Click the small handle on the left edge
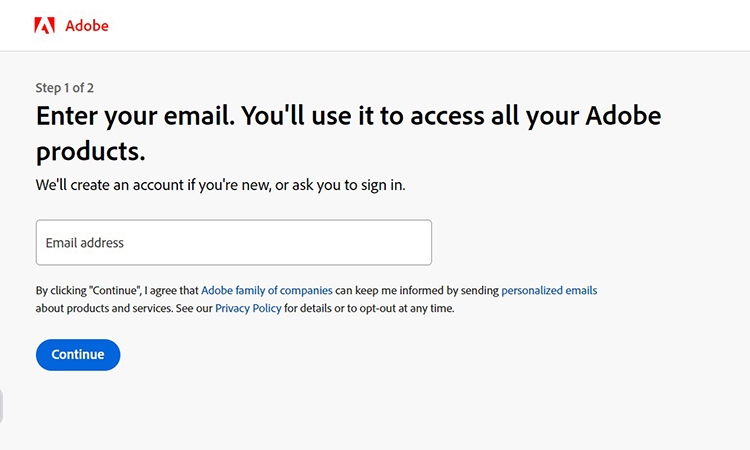750x450 pixels. (2, 406)
